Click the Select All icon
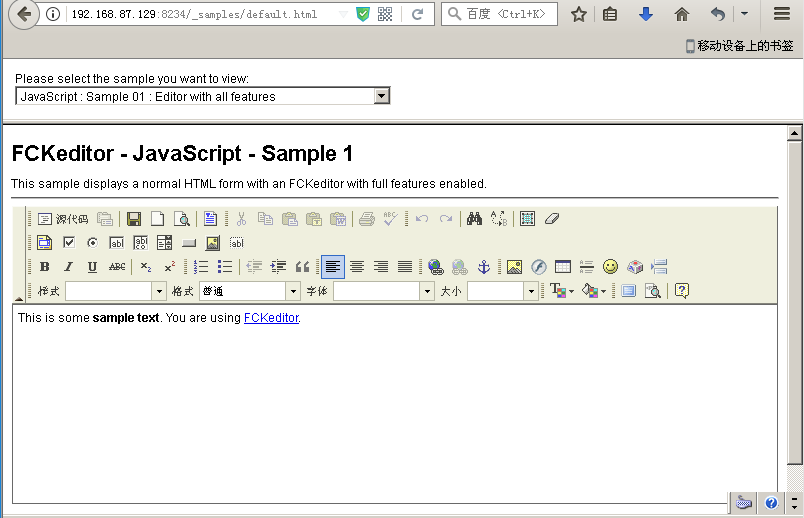Image resolution: width=804 pixels, height=518 pixels. coord(527,219)
